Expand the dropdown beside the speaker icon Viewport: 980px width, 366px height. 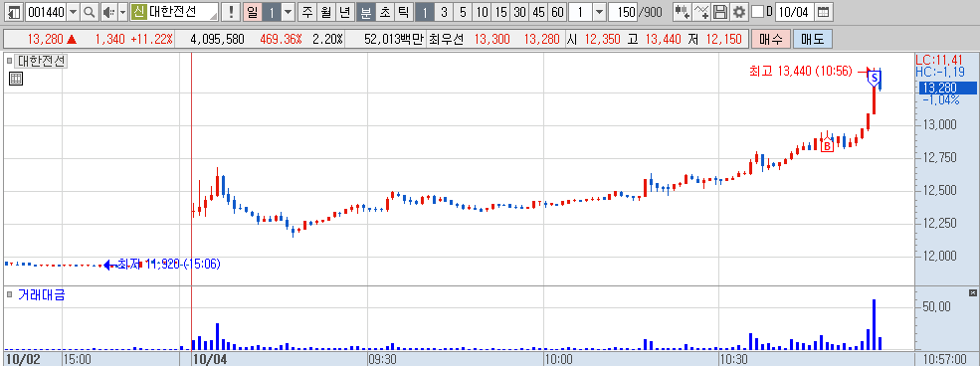122,12
